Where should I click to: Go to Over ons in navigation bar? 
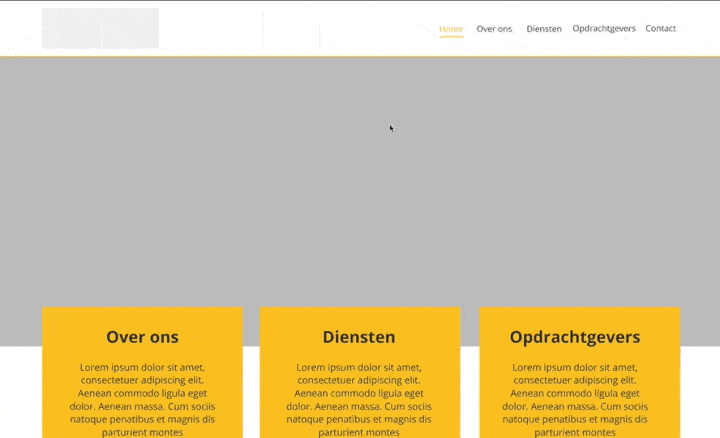494,29
